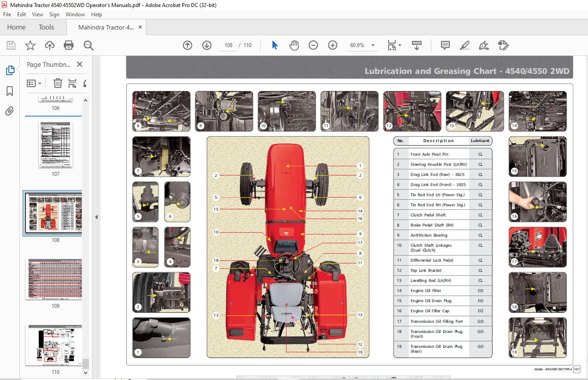588x380 pixels.
Task: Go to previous page arrow
Action: click(x=187, y=45)
